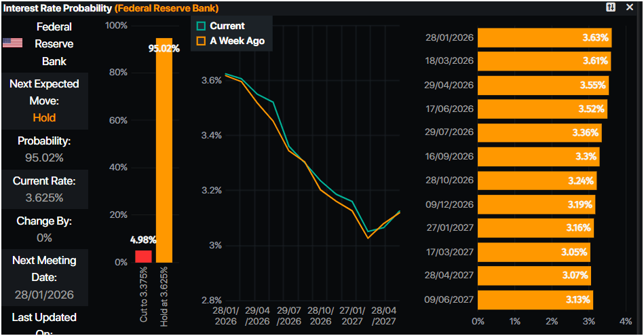Open the widget settings sliders icon

pyautogui.click(x=611, y=7)
